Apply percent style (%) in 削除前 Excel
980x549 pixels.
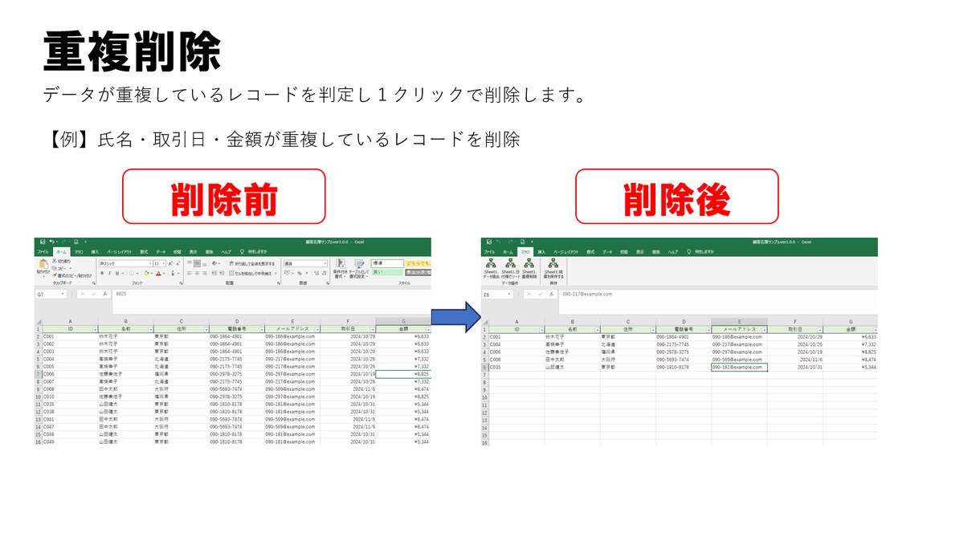pyautogui.click(x=300, y=273)
